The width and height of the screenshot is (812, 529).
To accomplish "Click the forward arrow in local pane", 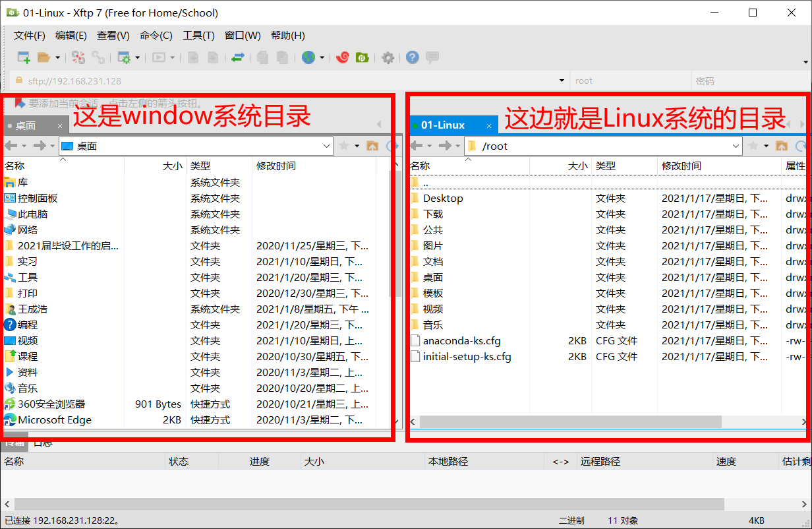I will (40, 146).
